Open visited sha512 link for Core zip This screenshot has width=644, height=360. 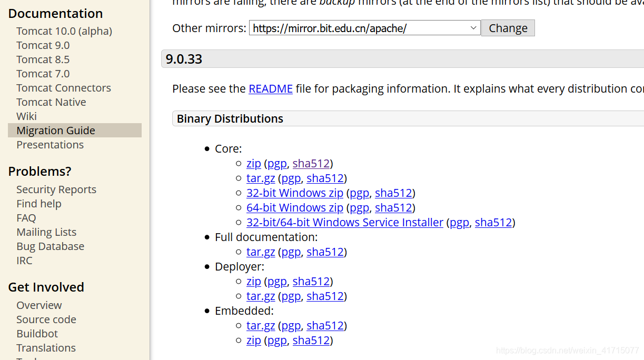311,164
